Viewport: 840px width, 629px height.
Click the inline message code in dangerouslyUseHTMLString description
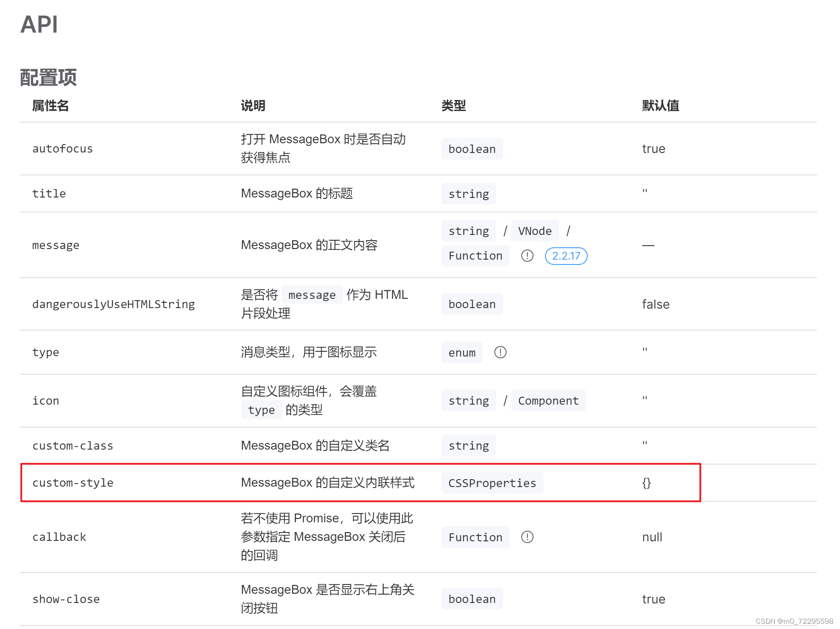[312, 294]
